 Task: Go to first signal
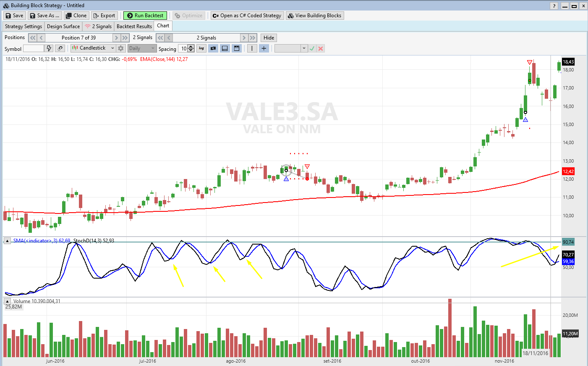160,38
